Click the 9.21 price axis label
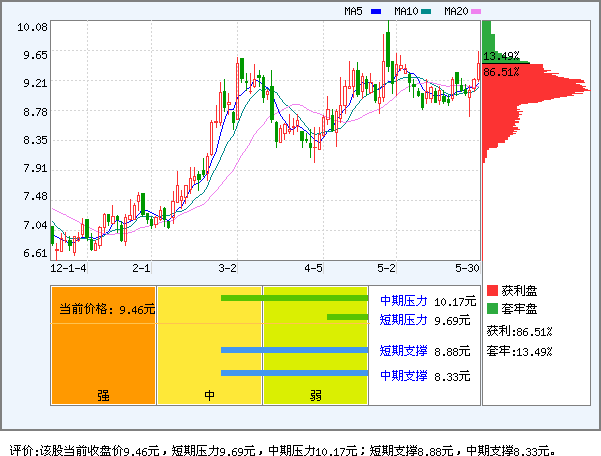 [35, 83]
